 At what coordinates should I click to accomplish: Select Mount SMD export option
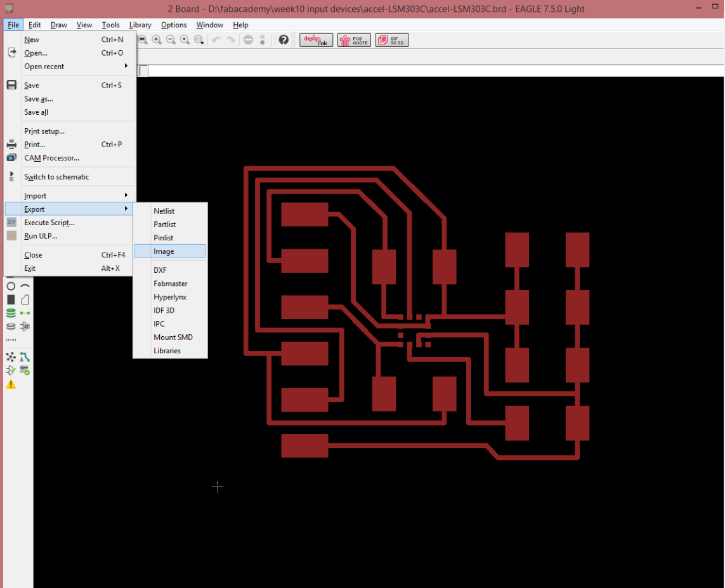[170, 337]
